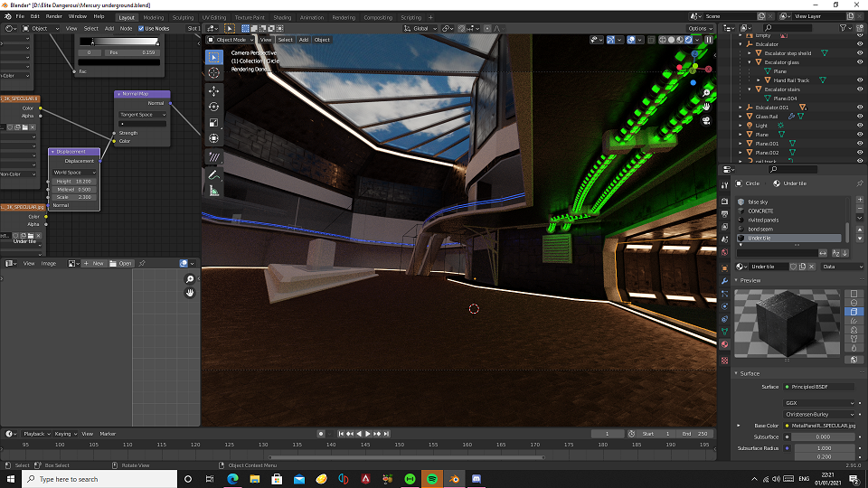This screenshot has width=868, height=488.
Task: Expand the Escalator.001 tree item
Action: pyautogui.click(x=741, y=108)
